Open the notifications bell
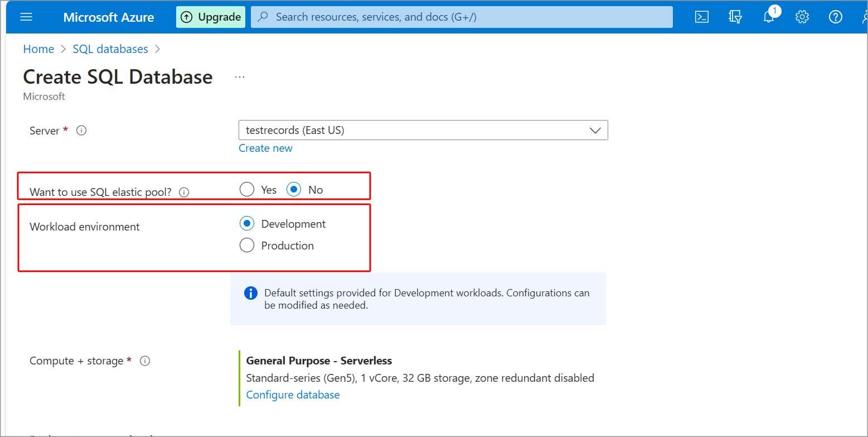The image size is (868, 437). coord(769,17)
